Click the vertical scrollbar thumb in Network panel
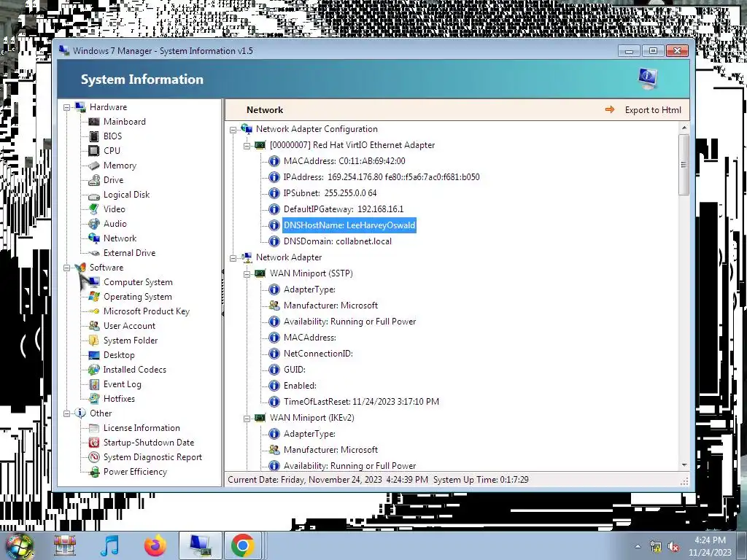Screen dimensions: 747x560 (684, 165)
